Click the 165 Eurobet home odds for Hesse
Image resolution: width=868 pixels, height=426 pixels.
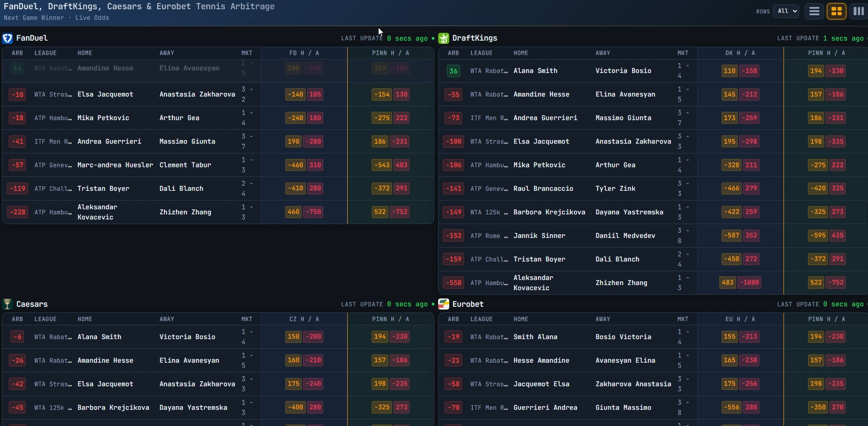[729, 360]
